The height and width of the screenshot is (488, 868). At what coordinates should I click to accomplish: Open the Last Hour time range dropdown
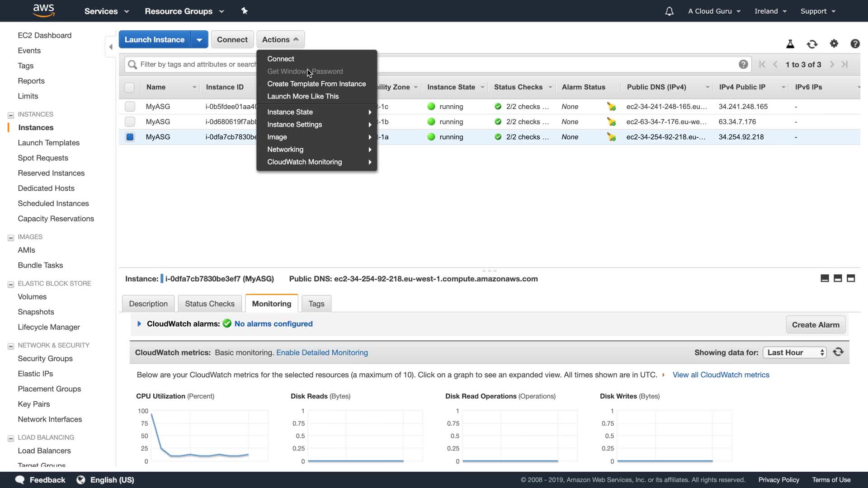click(794, 352)
